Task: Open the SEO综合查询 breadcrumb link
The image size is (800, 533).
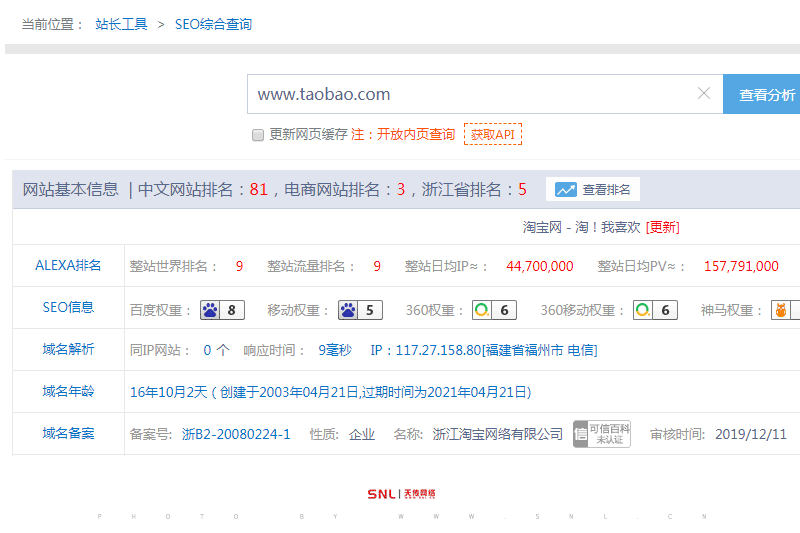Action: click(x=213, y=24)
